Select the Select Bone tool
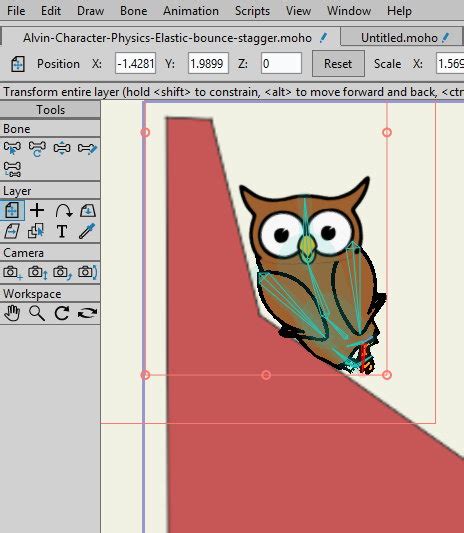The height and width of the screenshot is (533, 464). click(x=12, y=148)
